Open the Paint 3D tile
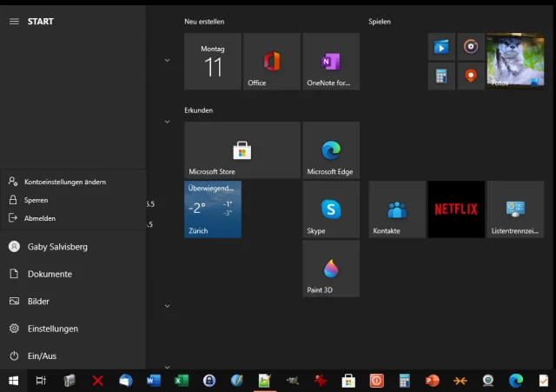Image resolution: width=556 pixels, height=392 pixels. coord(330,269)
